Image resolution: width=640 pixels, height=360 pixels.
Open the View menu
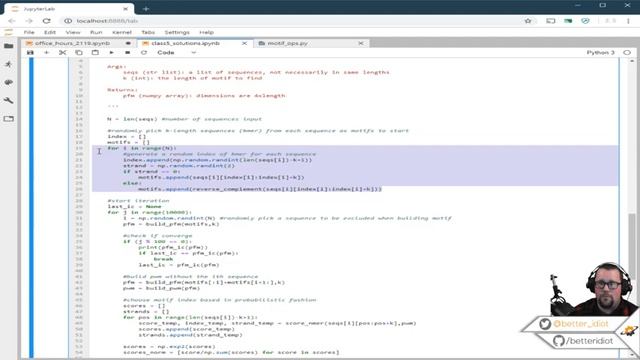tap(73, 32)
